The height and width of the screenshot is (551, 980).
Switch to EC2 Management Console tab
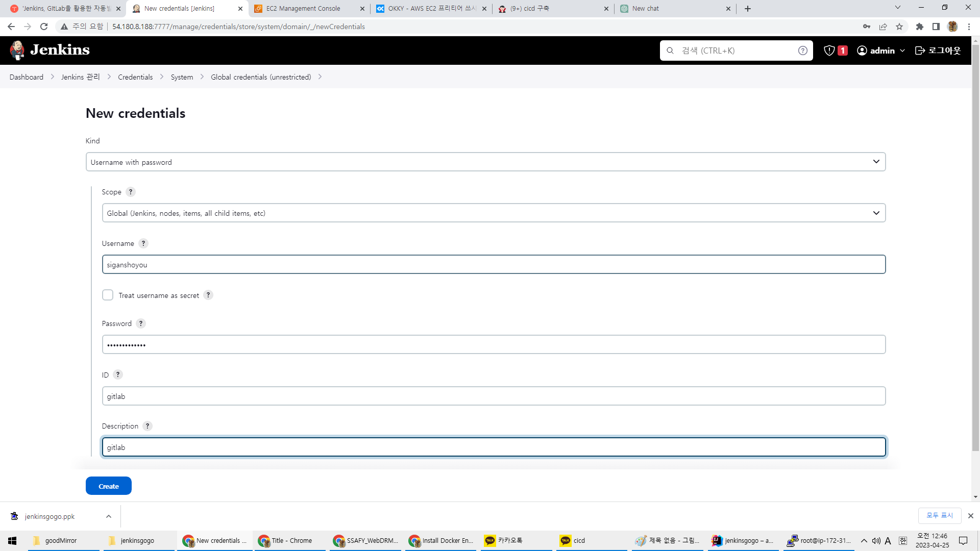(303, 9)
